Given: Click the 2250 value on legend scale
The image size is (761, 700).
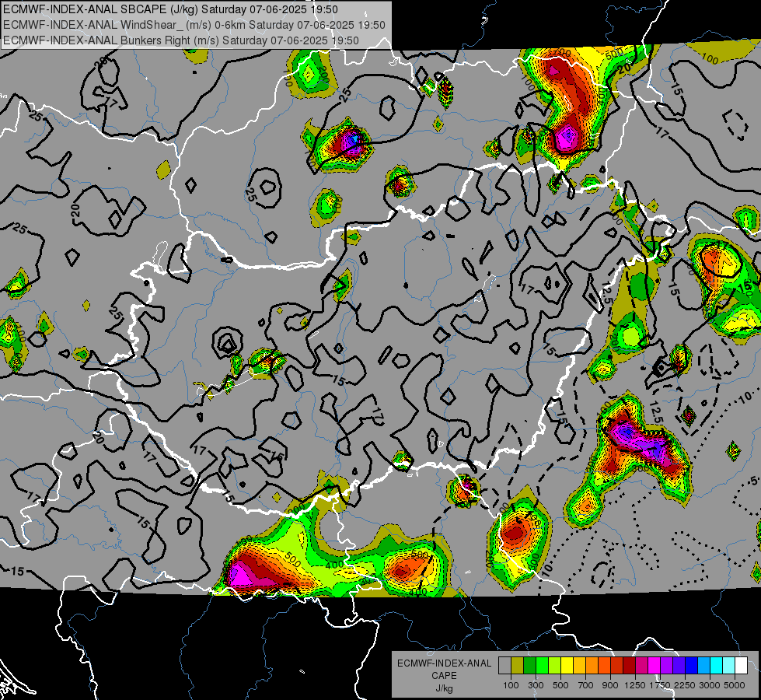Looking at the screenshot, I should [x=685, y=685].
